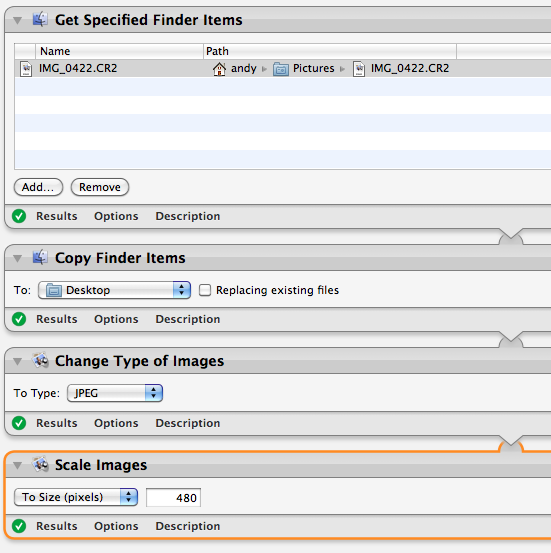The image size is (551, 553).
Task: Show Results of Get Specified Finder Items
Action: 56,216
